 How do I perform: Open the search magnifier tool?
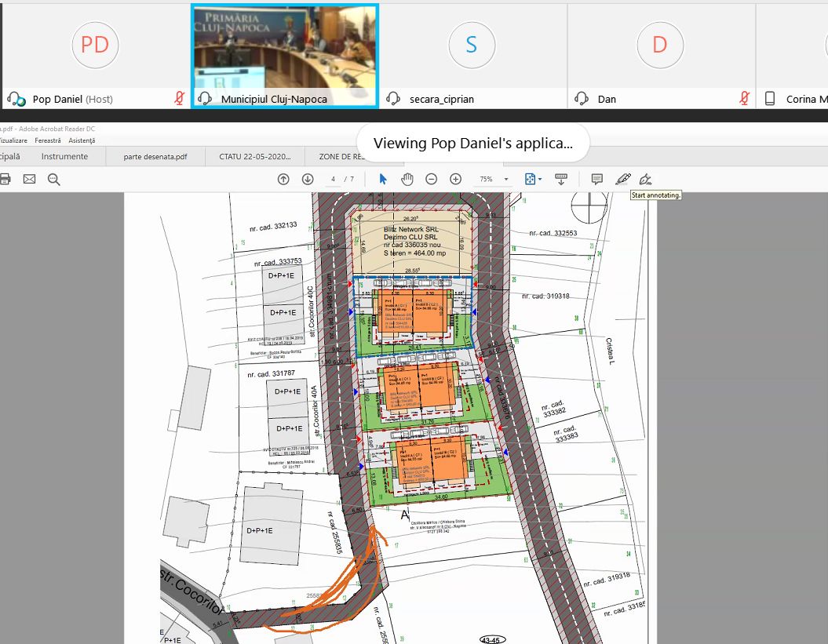click(53, 179)
